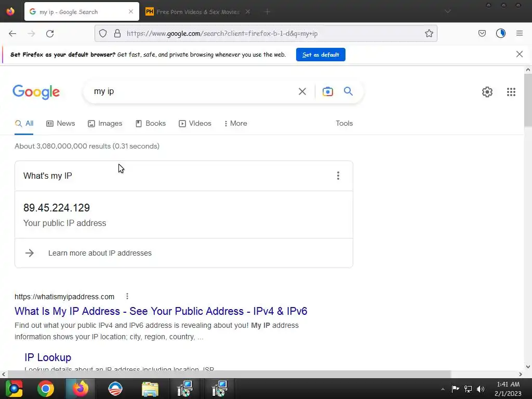Switch to the News results tab
532x399 pixels.
61,124
